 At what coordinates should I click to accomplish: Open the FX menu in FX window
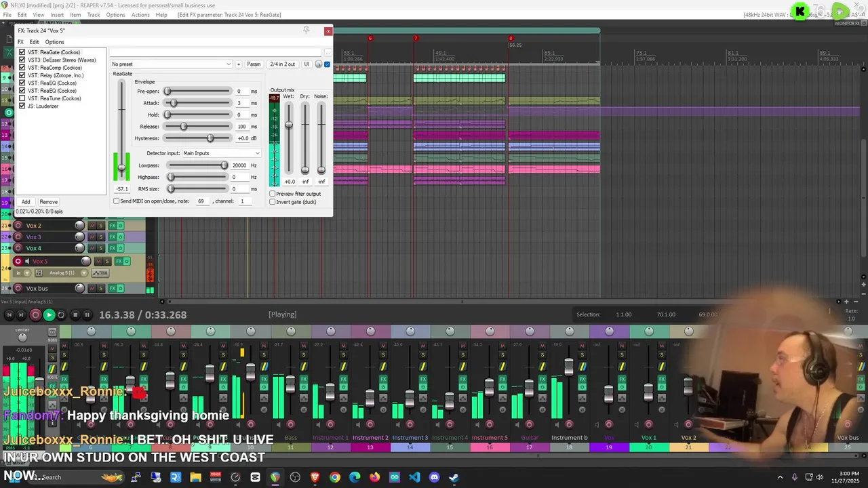(20, 42)
